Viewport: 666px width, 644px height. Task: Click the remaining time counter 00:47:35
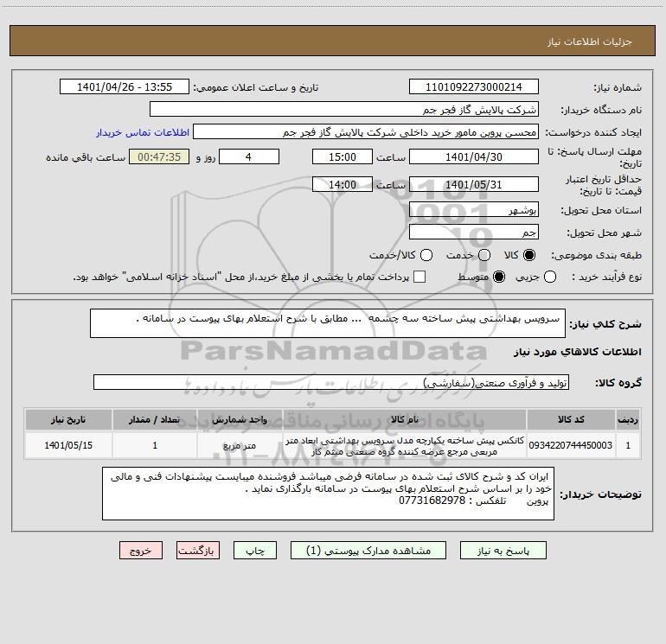[x=159, y=156]
